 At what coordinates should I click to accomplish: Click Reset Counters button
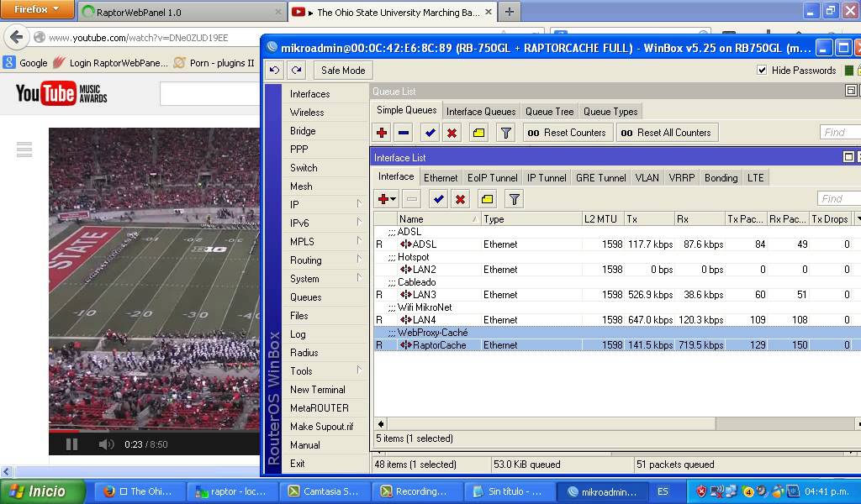click(x=567, y=133)
